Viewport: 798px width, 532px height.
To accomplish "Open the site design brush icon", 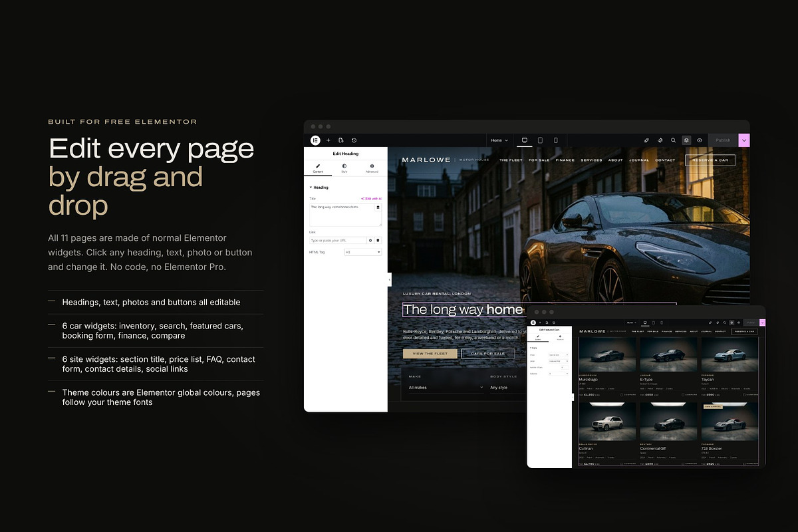I will pyautogui.click(x=646, y=140).
